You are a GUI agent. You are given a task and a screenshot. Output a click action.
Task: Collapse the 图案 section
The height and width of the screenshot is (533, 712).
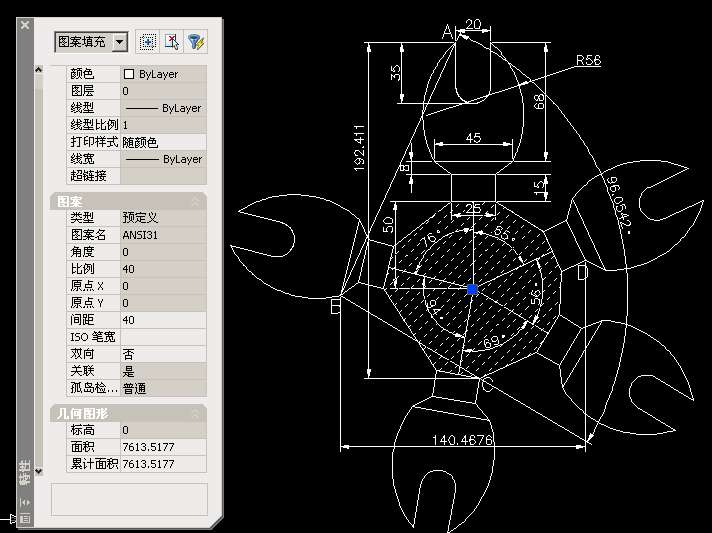(195, 201)
